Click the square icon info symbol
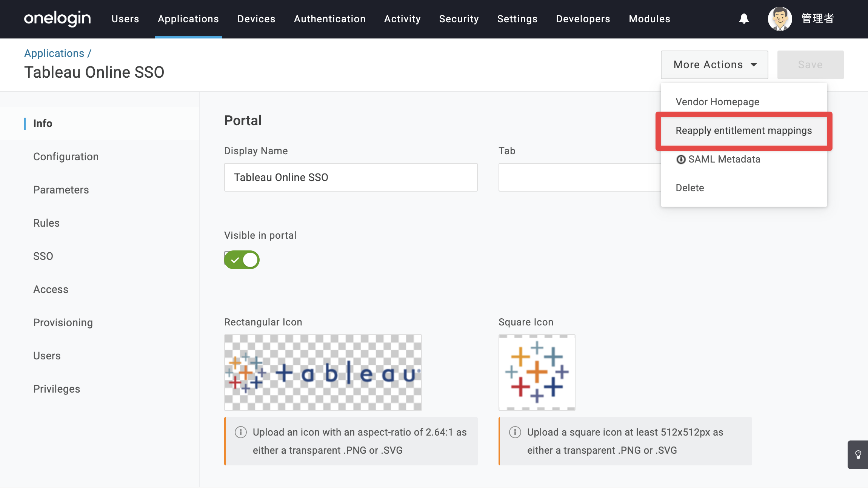The width and height of the screenshot is (868, 488). 515,432
